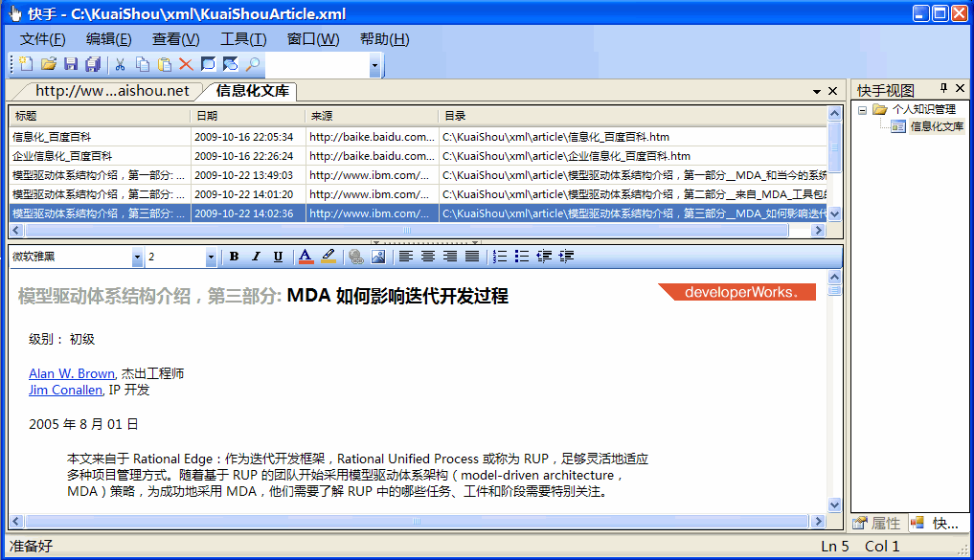The width and height of the screenshot is (974, 560).
Task: Follow the Alan W. Brown author link
Action: click(x=71, y=374)
